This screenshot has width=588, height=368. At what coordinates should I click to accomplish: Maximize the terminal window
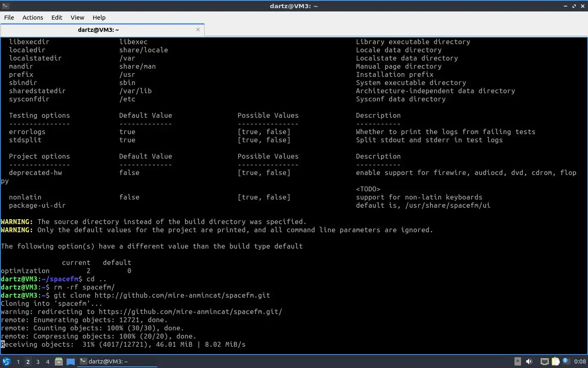[x=574, y=6]
